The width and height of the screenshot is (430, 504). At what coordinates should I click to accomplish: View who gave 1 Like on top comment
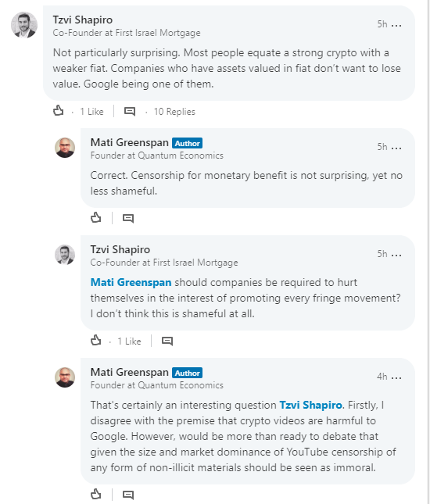point(91,112)
